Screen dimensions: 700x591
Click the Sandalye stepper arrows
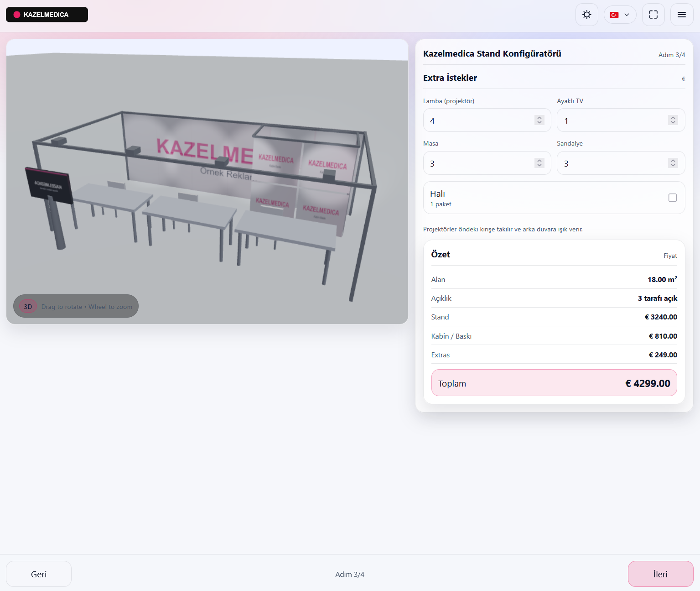tap(673, 163)
